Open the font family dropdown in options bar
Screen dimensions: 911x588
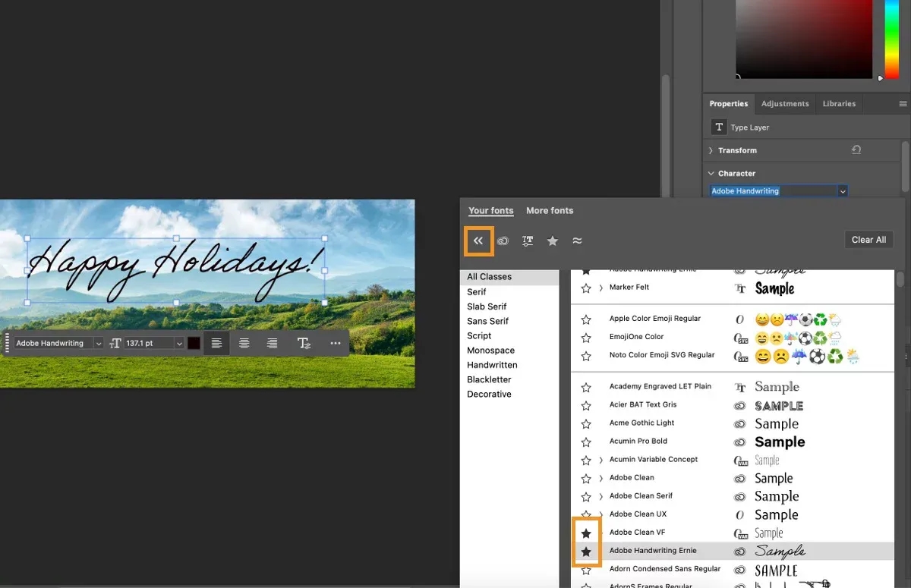(97, 343)
